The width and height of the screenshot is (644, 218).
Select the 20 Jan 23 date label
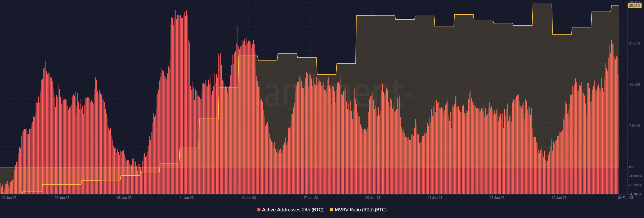pyautogui.click(x=373, y=198)
